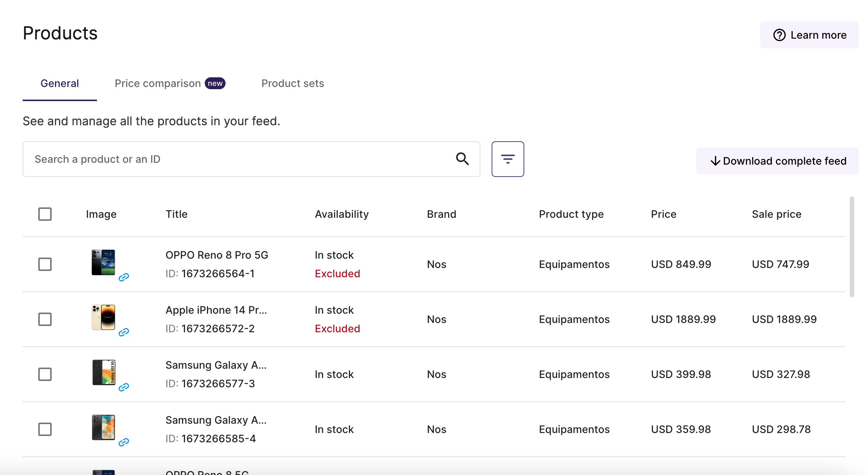Switch to the Price comparison tab

(170, 83)
